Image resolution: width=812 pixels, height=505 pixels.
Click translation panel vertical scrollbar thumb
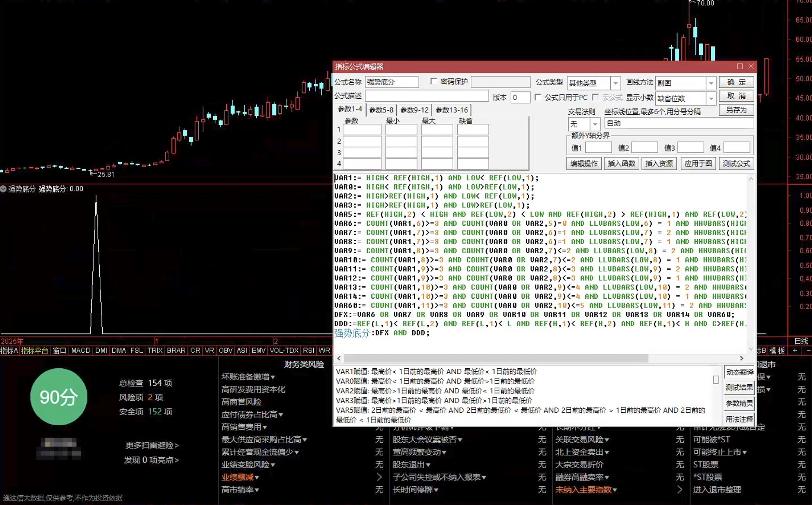coord(716,379)
